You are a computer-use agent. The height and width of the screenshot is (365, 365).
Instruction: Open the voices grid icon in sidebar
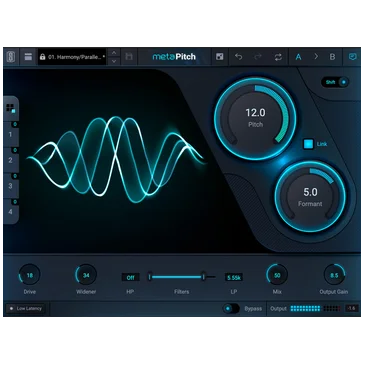pos(11,108)
